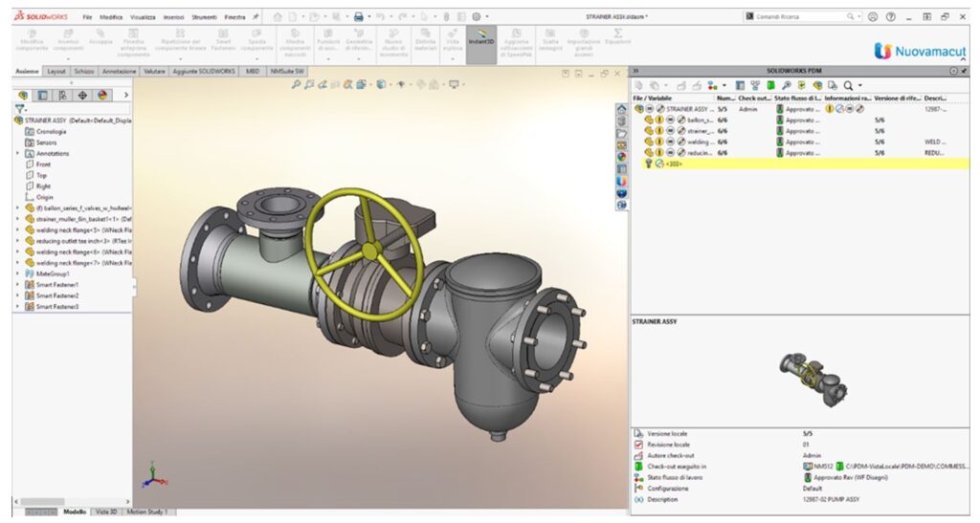The image size is (980, 523).
Task: Open the Help question mark icon
Action: [890, 17]
